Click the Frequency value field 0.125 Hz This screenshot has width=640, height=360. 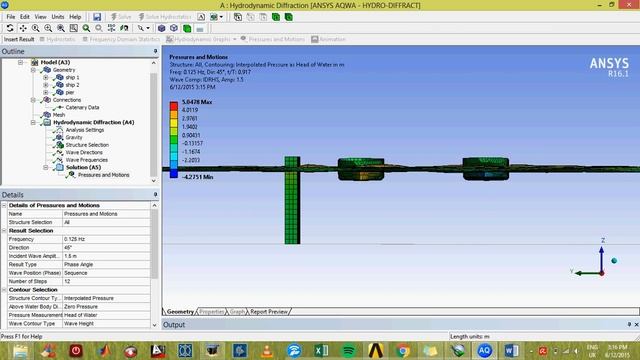107,239
